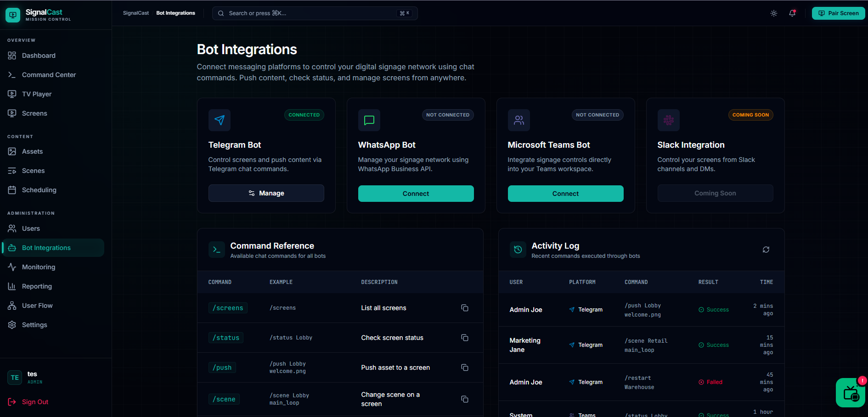Click the Sign Out arrow icon
Image resolution: width=868 pixels, height=417 pixels.
(12, 402)
